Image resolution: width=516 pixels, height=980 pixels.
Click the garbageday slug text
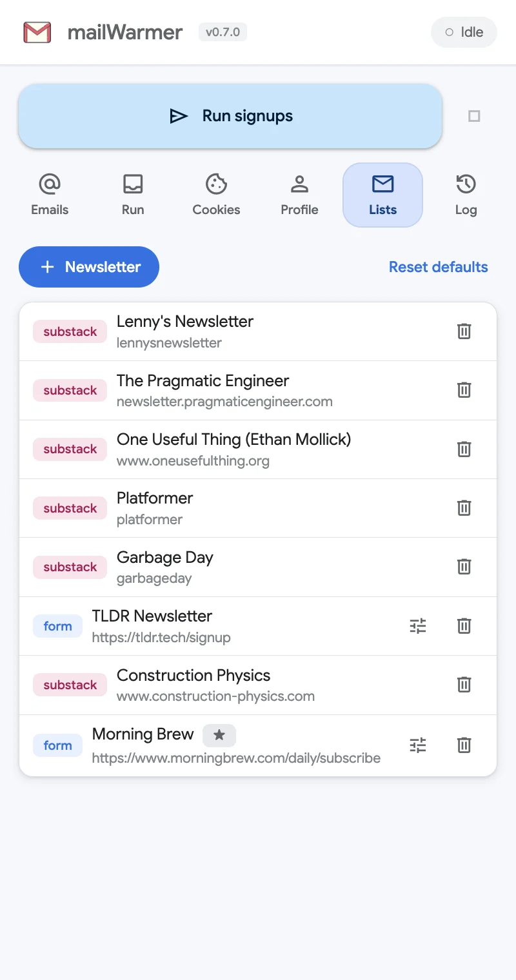click(x=154, y=578)
